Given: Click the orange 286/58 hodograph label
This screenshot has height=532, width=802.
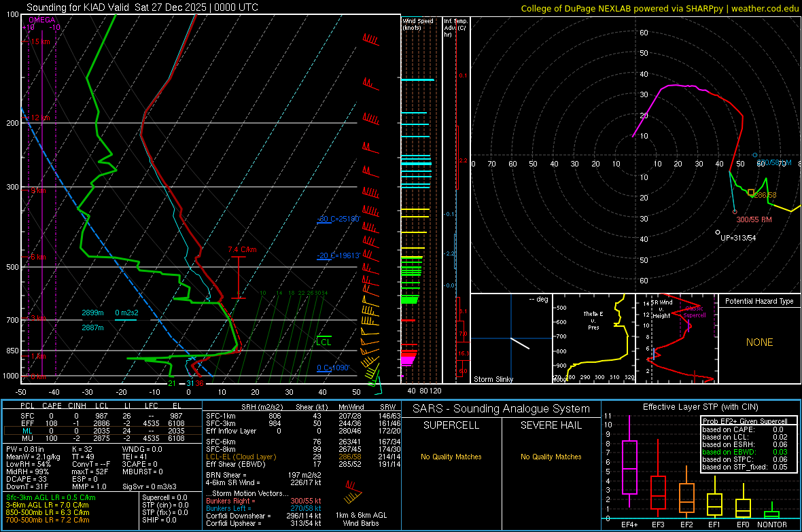Looking at the screenshot, I should [x=765, y=195].
